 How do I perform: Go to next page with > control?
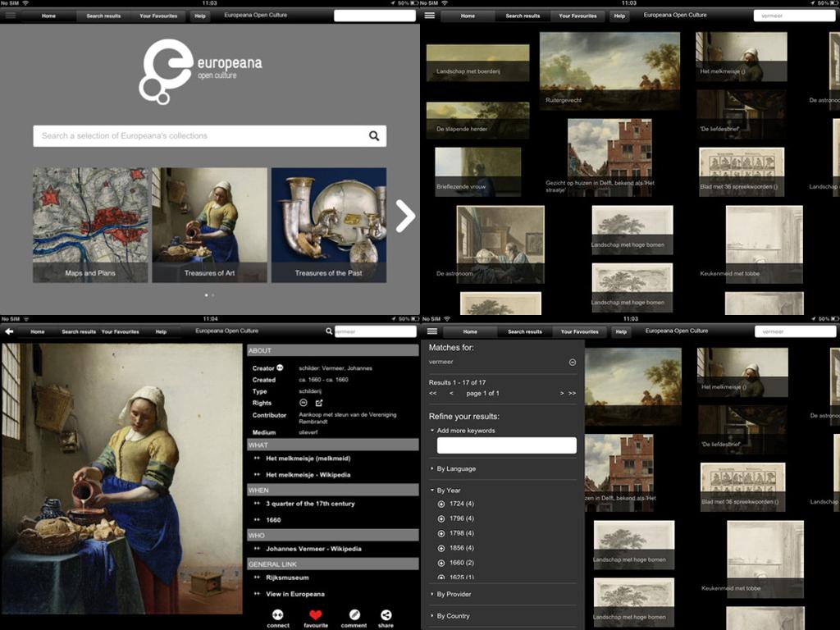tap(561, 393)
